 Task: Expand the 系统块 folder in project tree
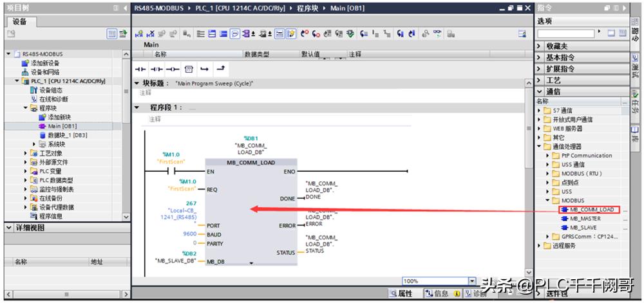(x=33, y=145)
